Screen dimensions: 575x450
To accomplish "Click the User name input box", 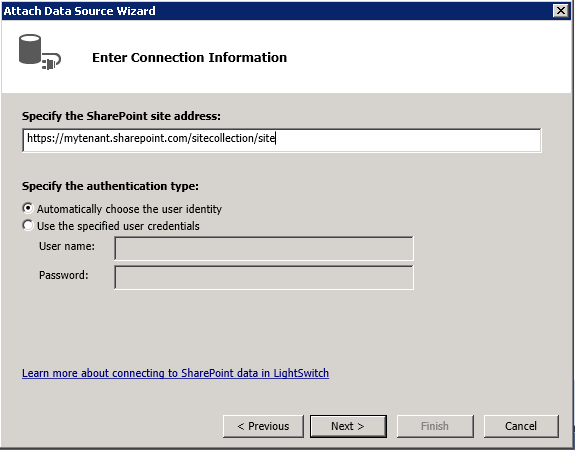I will (x=264, y=248).
